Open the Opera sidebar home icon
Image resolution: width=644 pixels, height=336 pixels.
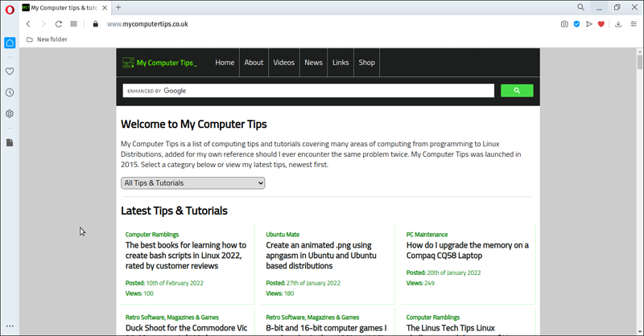[x=10, y=43]
